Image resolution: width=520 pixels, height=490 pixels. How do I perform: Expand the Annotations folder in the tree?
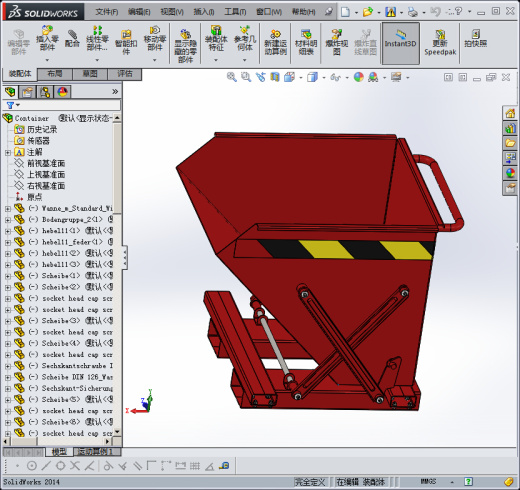(8, 153)
